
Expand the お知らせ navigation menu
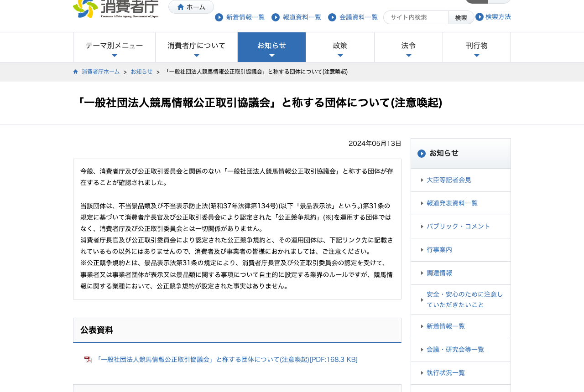(x=272, y=47)
